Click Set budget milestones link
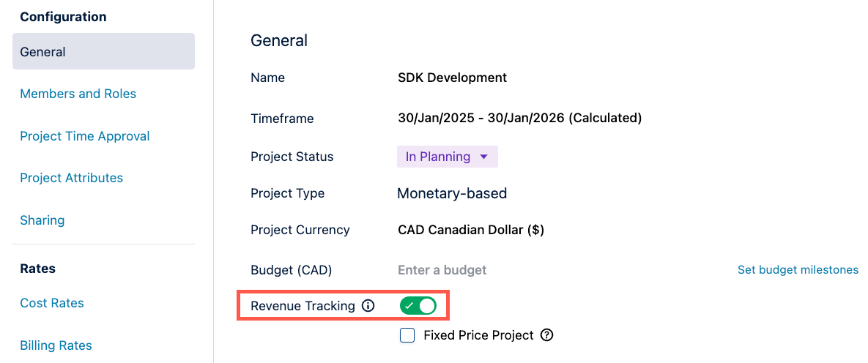868x363 pixels. [x=798, y=270]
